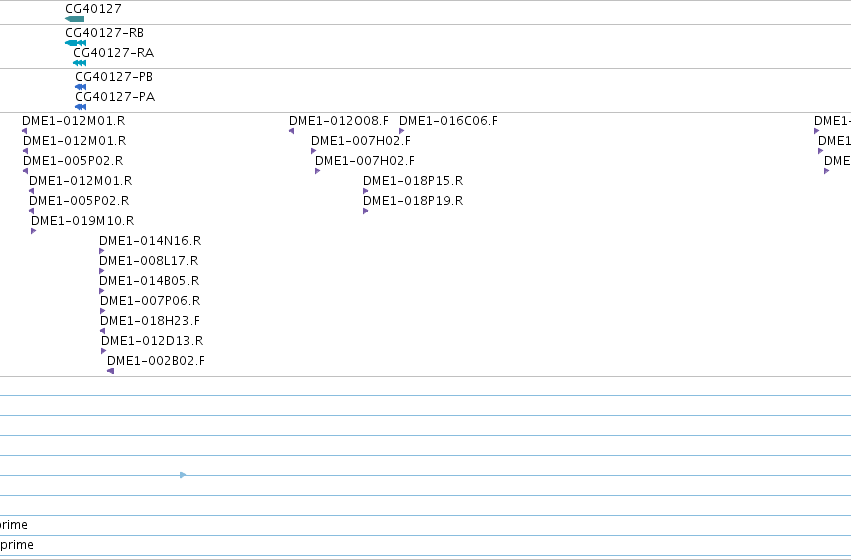Screen dimensions: 851x560
Task: Select the CG40127-RB transcript glyph
Action: [75, 43]
